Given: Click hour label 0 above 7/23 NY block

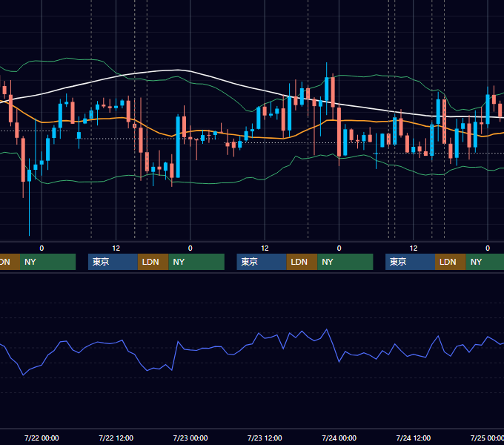Looking at the screenshot, I should click(339, 248).
